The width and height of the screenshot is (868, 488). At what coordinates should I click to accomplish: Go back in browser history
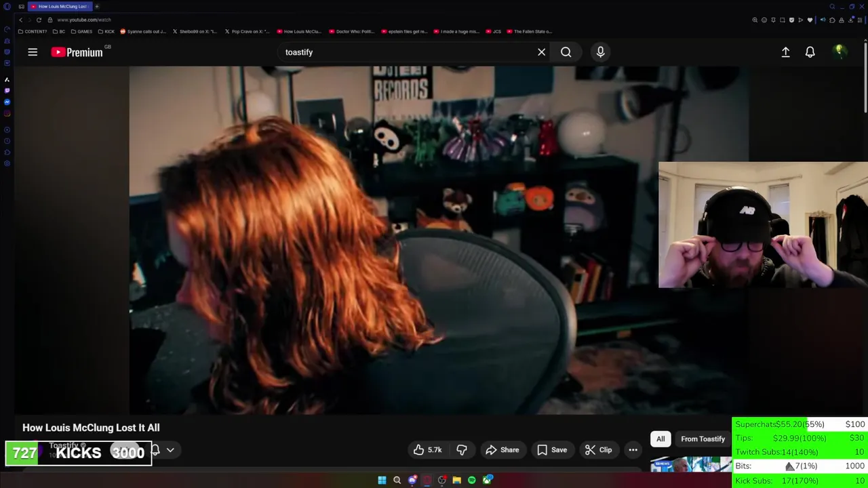tap(20, 20)
